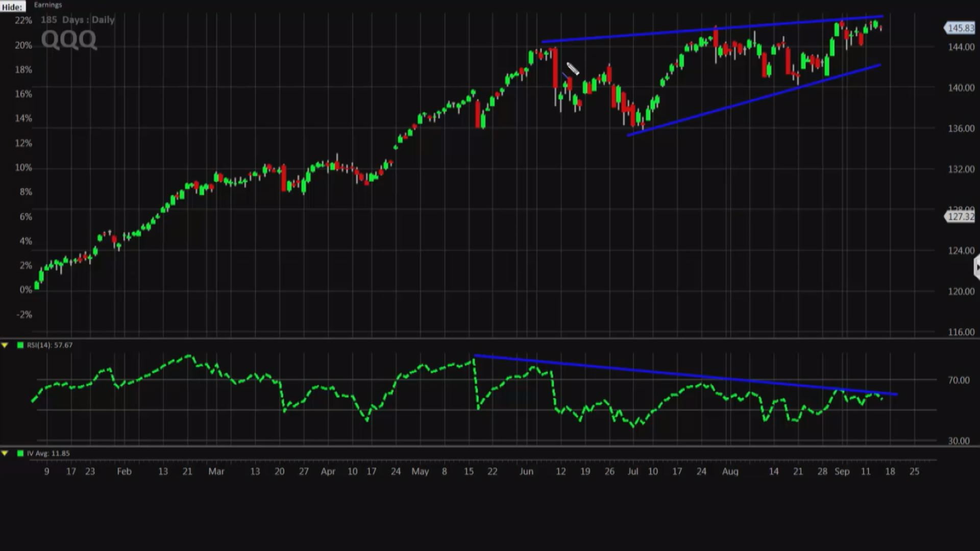Click the pencil drawing cursor near June candles
980x551 pixels.
point(573,69)
